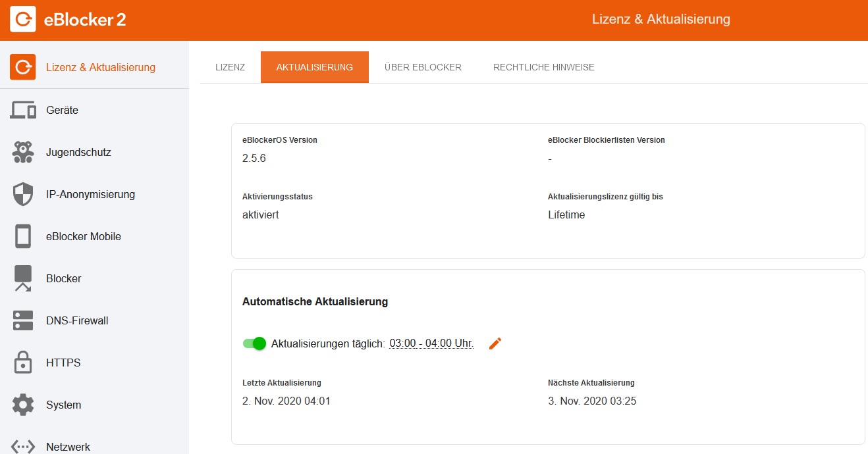The height and width of the screenshot is (454, 868).
Task: Click the Lifetime license value
Action: 566,215
